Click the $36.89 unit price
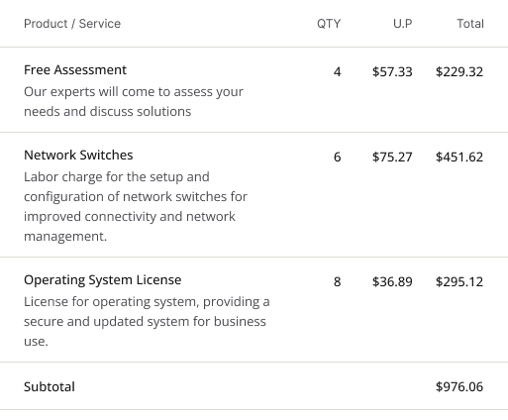The height and width of the screenshot is (420, 508). pyautogui.click(x=392, y=282)
